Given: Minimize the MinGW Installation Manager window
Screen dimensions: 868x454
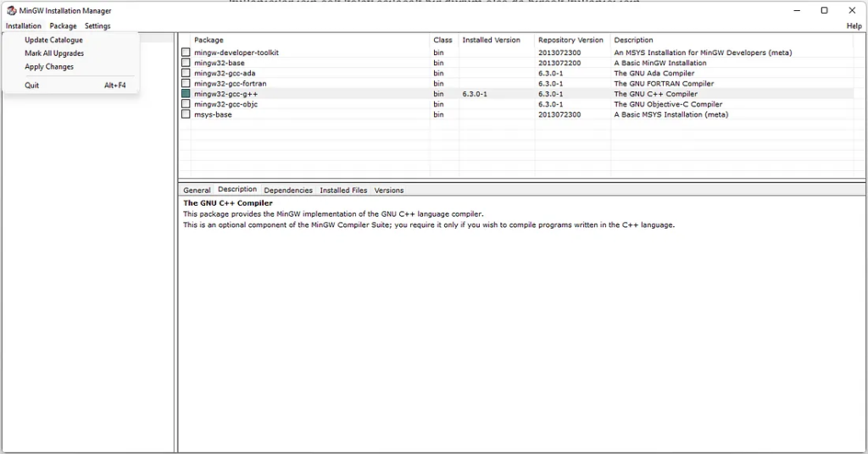Looking at the screenshot, I should click(x=797, y=10).
